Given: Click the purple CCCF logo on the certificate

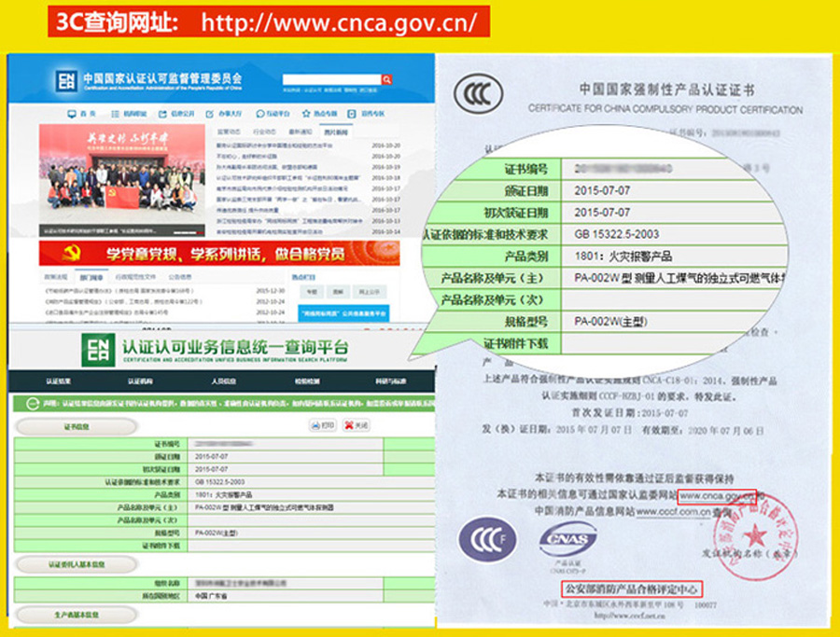Looking at the screenshot, I should pos(487,540).
